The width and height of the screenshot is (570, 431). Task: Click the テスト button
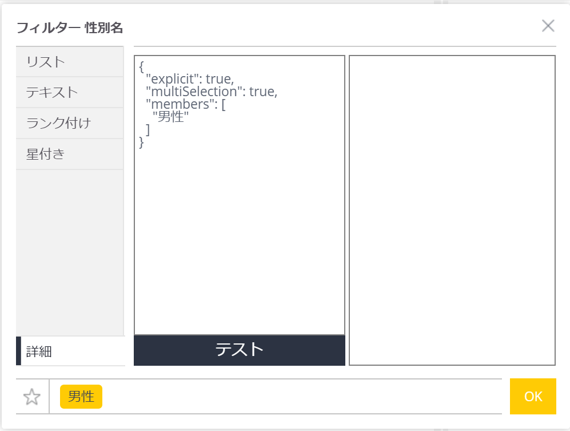[x=239, y=350]
